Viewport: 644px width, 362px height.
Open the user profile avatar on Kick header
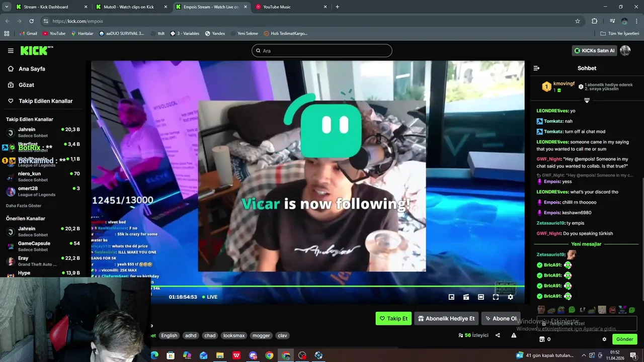[625, 51]
